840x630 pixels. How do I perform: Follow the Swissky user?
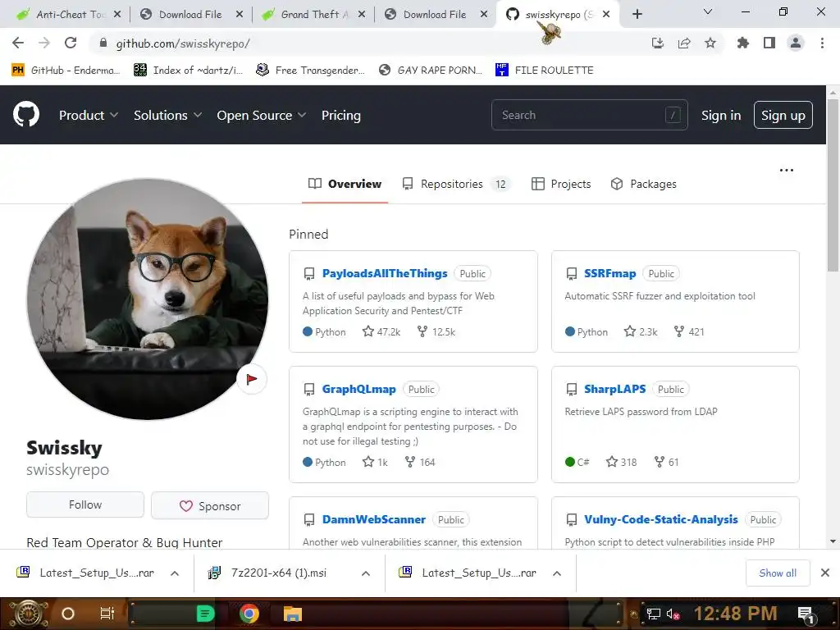click(x=85, y=504)
